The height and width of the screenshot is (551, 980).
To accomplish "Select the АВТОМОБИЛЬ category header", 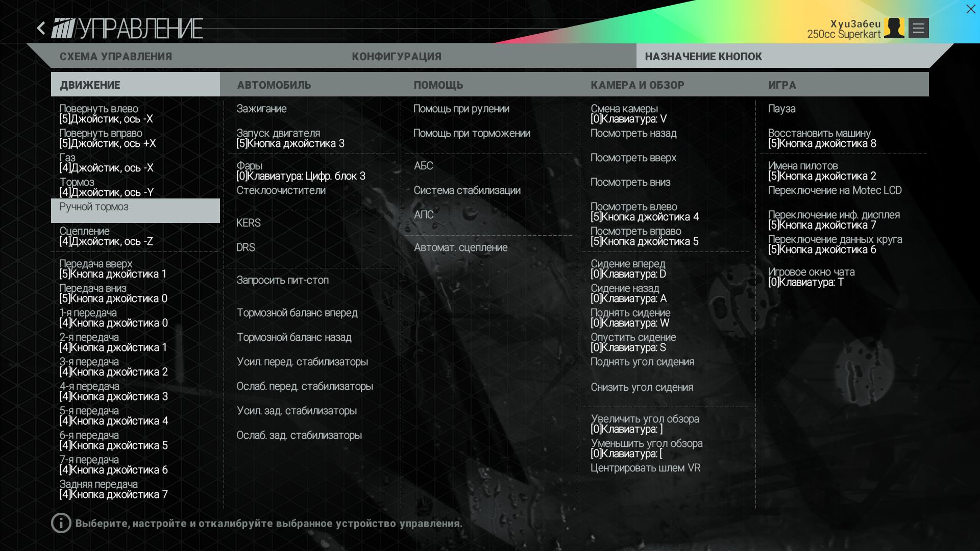I will point(274,85).
